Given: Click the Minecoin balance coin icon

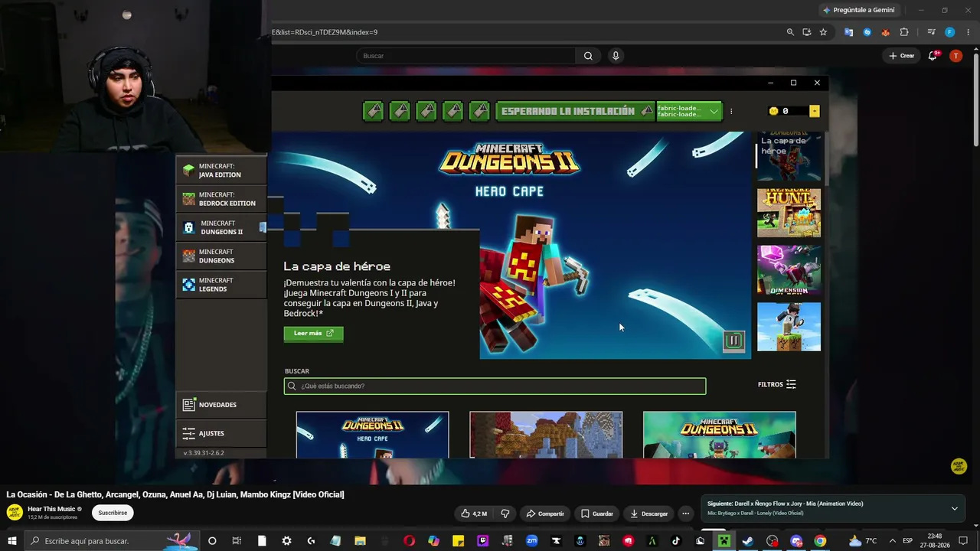Looking at the screenshot, I should pyautogui.click(x=773, y=111).
